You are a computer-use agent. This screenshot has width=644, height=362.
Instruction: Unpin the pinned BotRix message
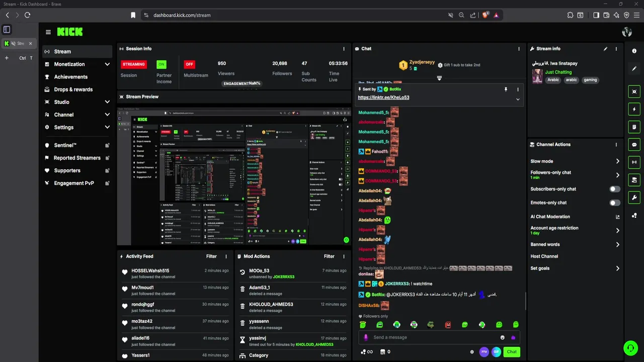506,89
